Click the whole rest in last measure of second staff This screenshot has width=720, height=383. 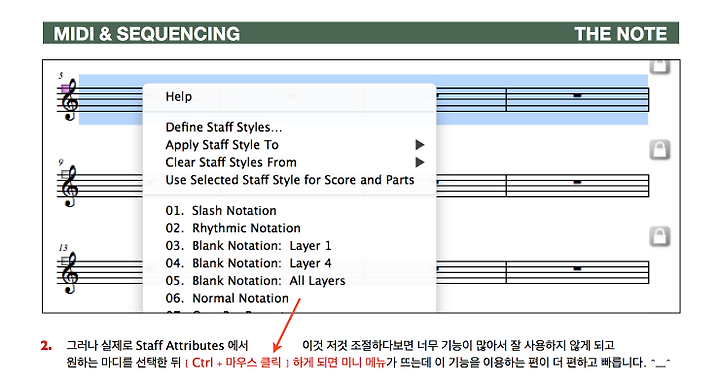(x=577, y=182)
